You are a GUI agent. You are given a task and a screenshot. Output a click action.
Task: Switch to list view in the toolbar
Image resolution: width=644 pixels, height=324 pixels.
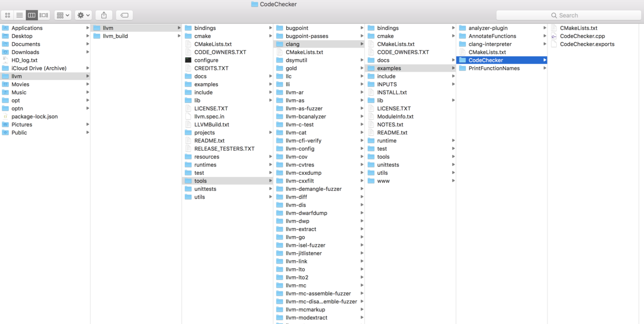click(19, 15)
